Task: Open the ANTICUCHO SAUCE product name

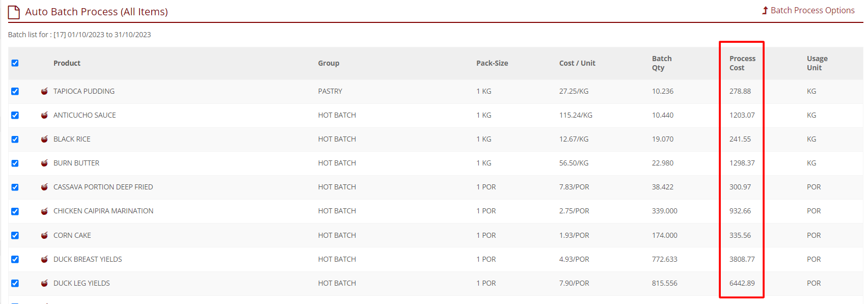Action: tap(85, 115)
